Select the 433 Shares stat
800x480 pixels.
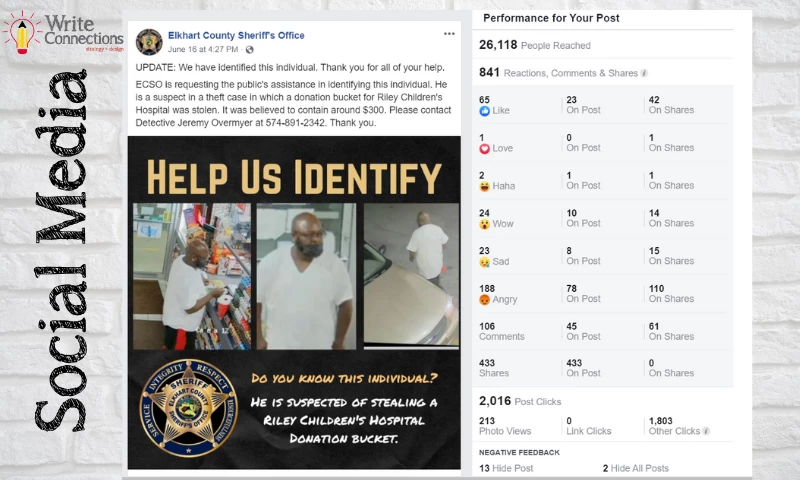(494, 368)
